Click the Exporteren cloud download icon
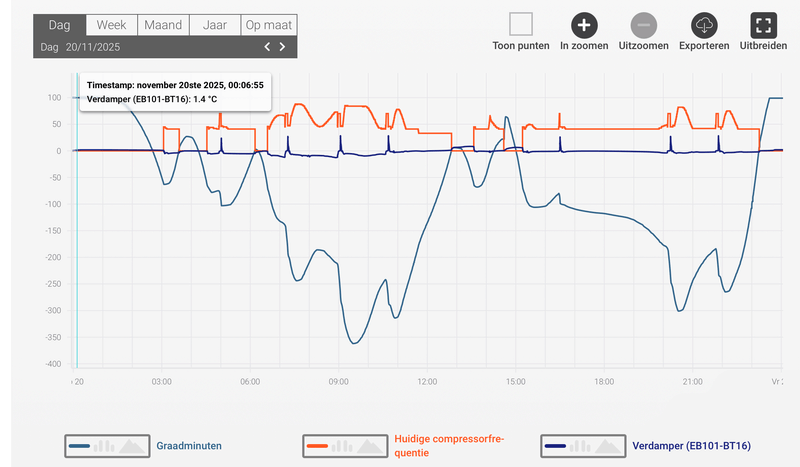The image size is (800, 467). coord(704,25)
